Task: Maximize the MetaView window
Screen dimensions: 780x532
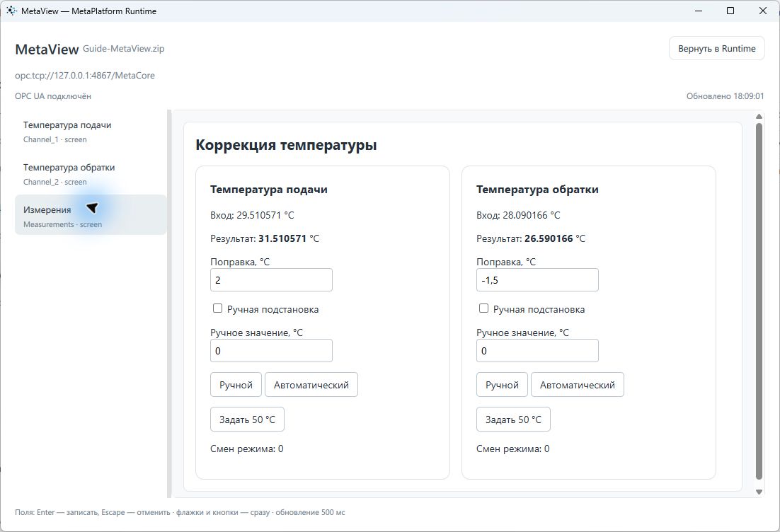Action: coord(730,11)
